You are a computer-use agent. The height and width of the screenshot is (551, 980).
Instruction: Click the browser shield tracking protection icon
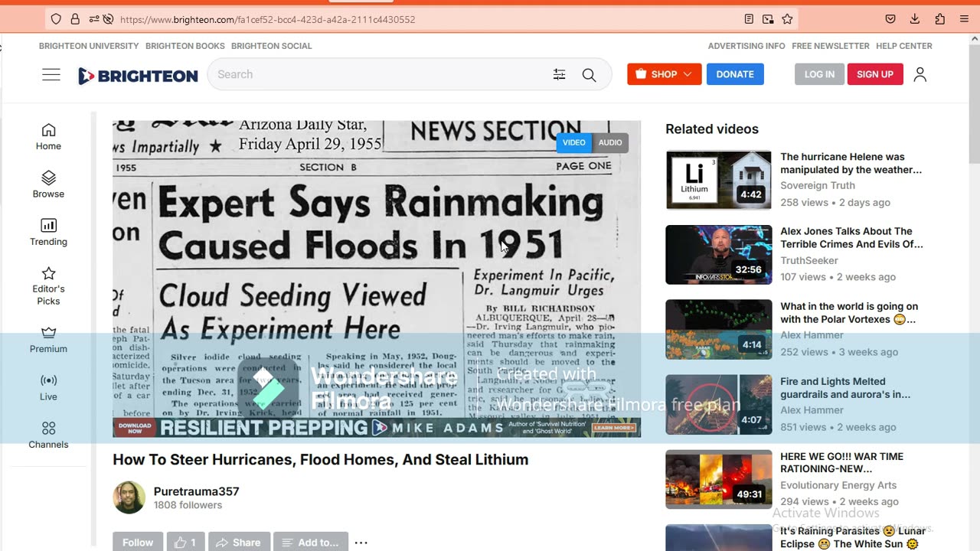pos(56,19)
